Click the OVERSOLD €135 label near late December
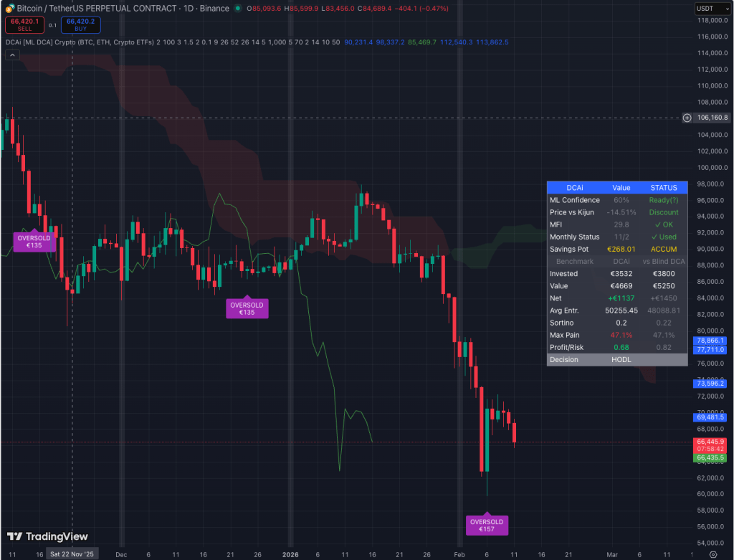The height and width of the screenshot is (560, 734). click(247, 308)
